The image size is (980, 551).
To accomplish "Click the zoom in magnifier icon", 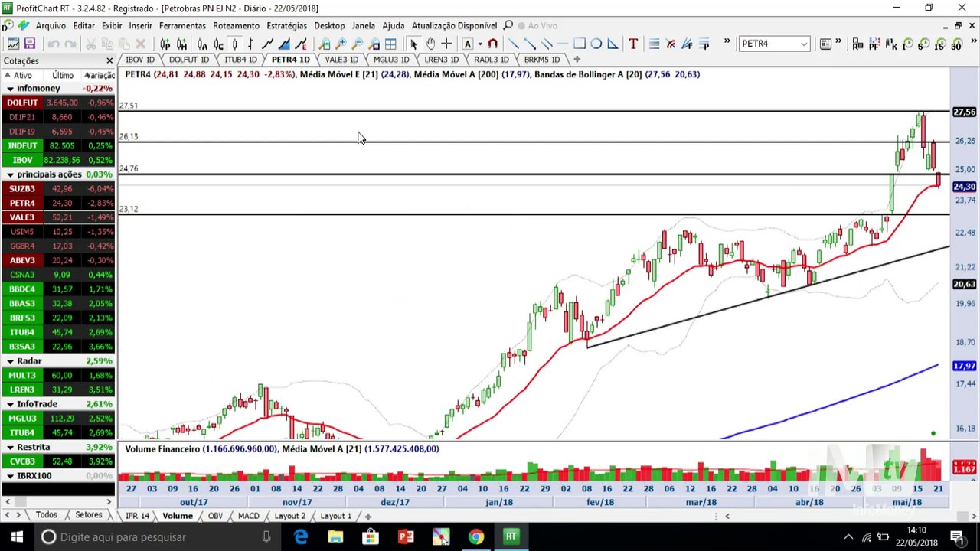I will [x=341, y=44].
